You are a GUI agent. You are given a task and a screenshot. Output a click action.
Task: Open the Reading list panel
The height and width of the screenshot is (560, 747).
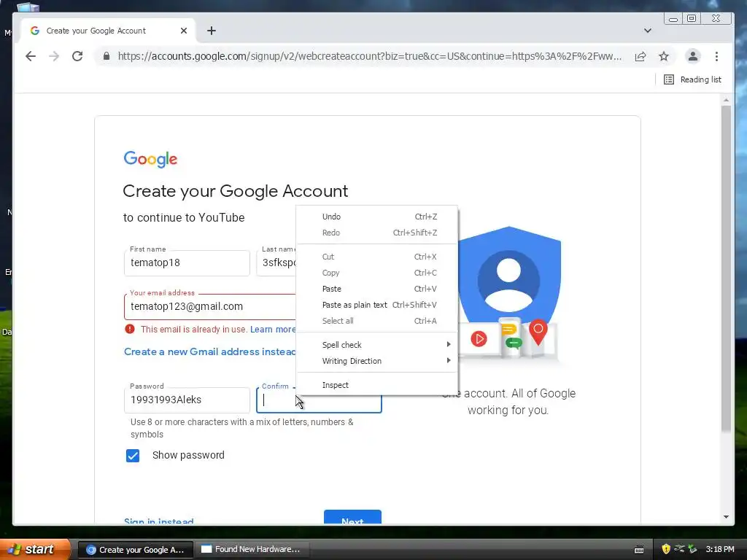point(693,79)
